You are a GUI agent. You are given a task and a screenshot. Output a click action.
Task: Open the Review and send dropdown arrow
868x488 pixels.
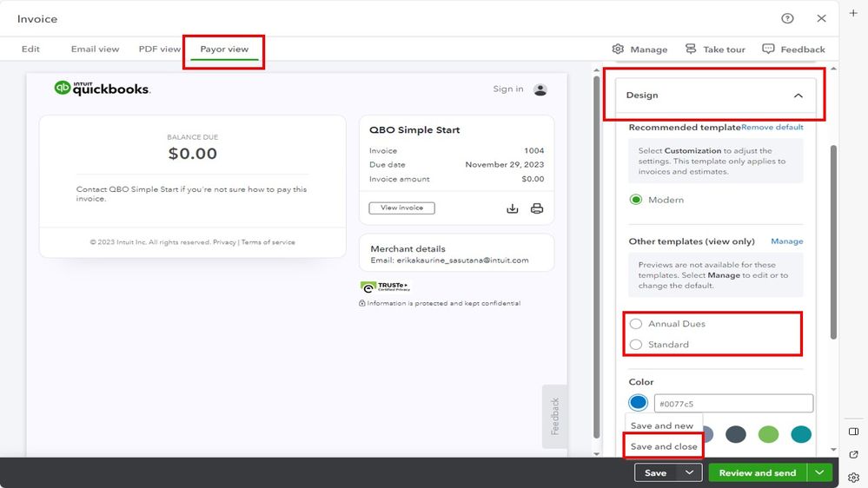pos(820,472)
